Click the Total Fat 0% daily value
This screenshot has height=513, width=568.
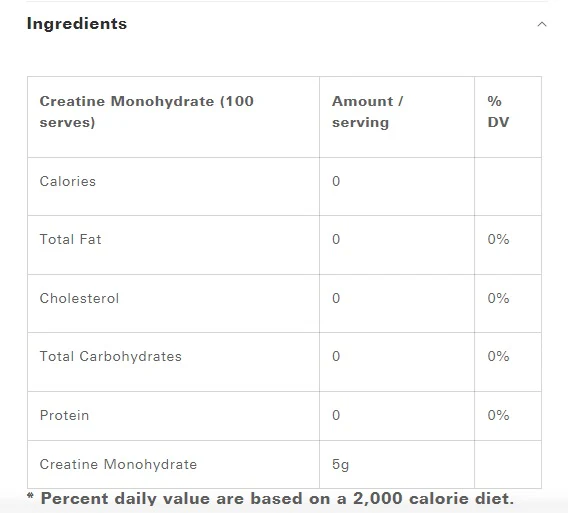(498, 239)
